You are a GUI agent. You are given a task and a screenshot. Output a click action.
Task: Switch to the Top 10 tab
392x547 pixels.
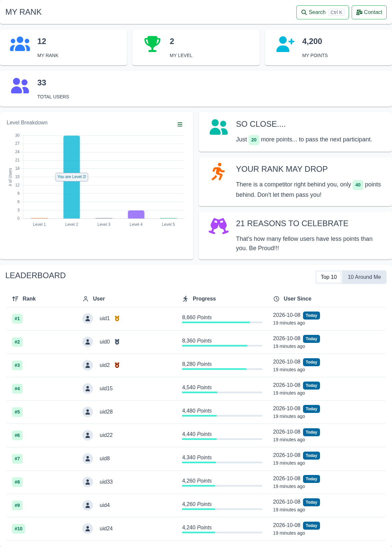click(x=329, y=277)
